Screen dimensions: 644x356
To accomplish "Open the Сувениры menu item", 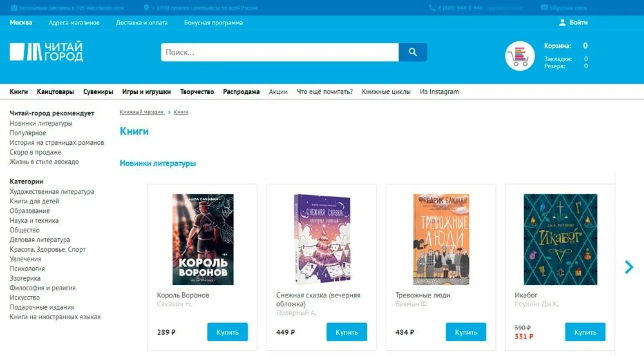I will [x=98, y=91].
